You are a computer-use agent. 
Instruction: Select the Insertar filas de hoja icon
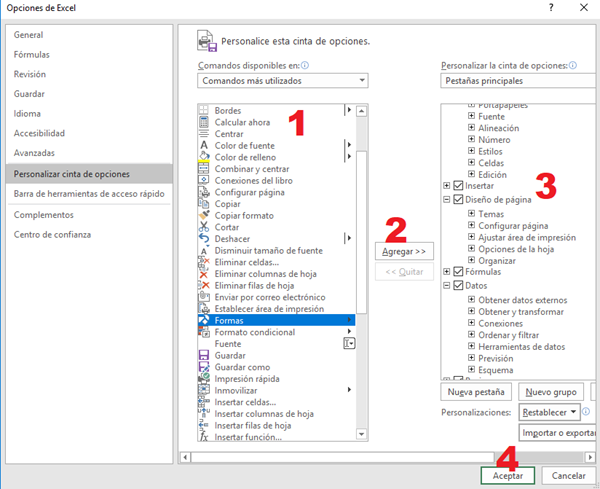pos(204,425)
